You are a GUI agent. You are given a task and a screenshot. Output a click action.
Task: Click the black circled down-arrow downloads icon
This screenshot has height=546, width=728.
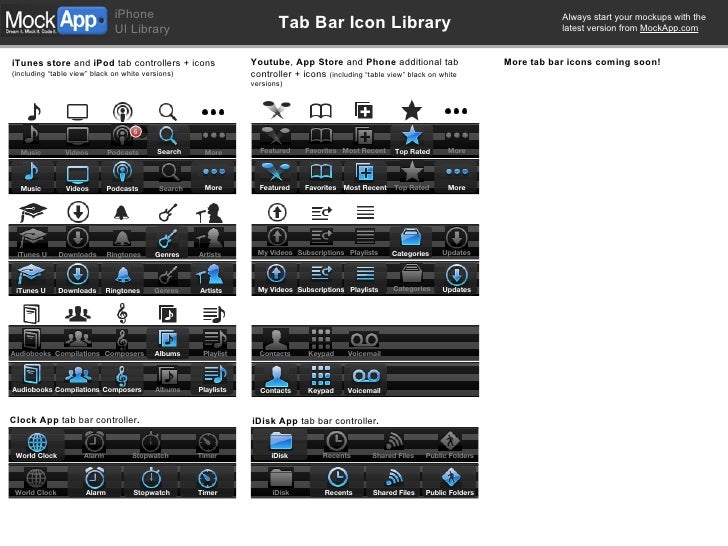click(x=78, y=212)
